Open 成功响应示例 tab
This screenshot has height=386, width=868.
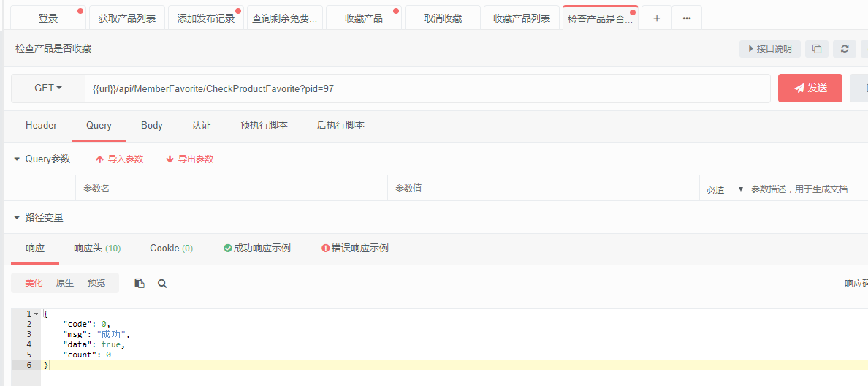coord(257,249)
